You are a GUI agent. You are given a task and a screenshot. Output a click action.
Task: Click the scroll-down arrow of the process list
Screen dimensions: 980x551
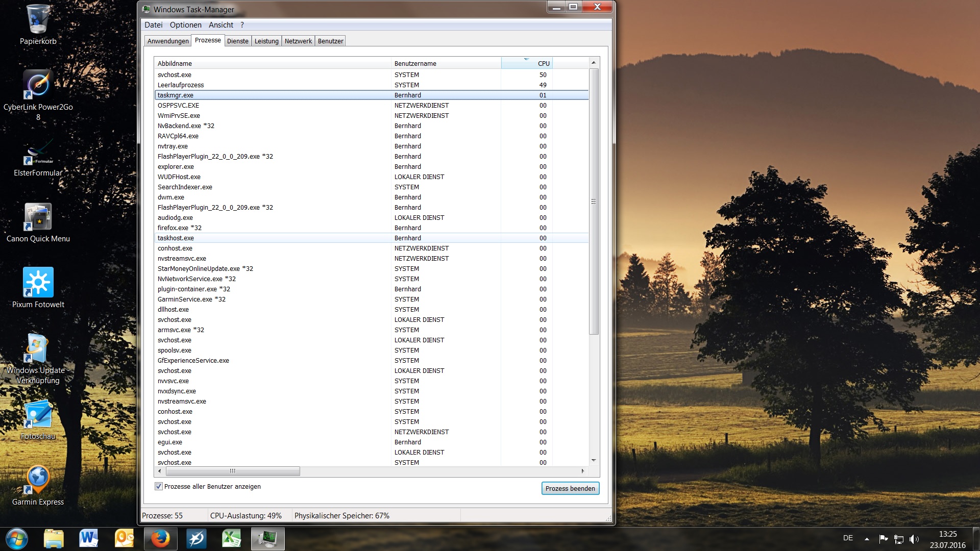point(594,460)
